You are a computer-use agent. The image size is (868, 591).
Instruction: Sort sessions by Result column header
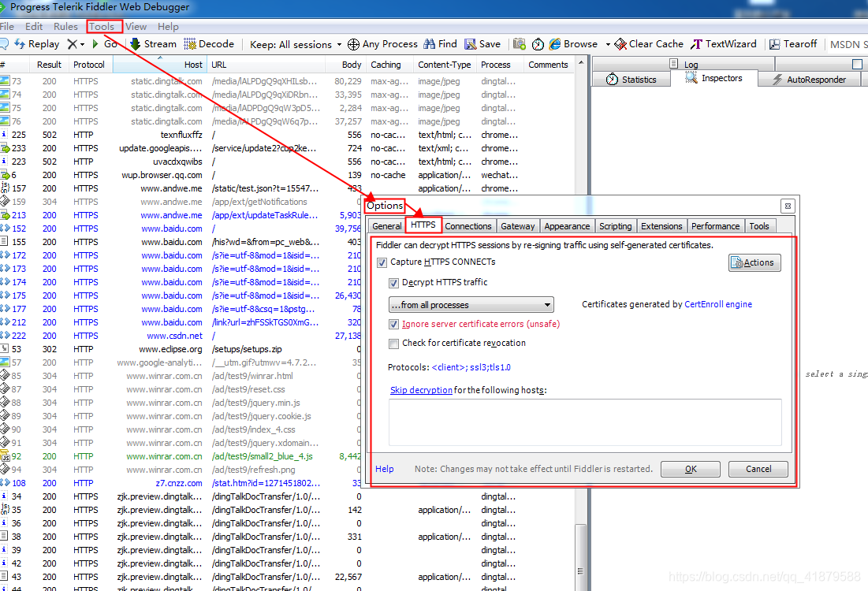[49, 65]
